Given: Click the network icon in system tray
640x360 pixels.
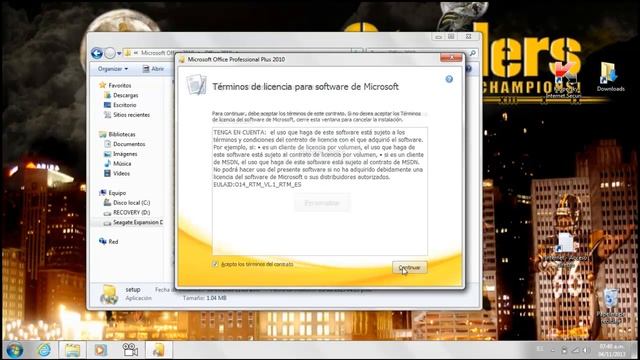Looking at the screenshot, I should point(575,350).
